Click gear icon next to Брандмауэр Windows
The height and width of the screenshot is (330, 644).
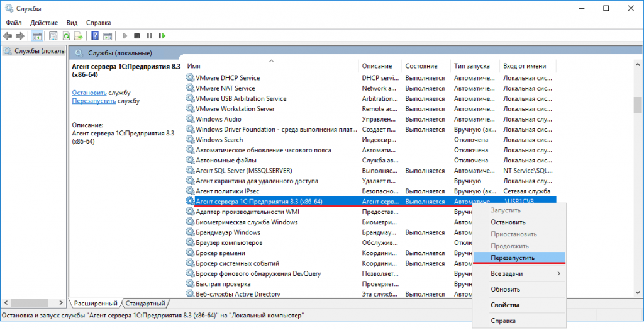pyautogui.click(x=190, y=232)
